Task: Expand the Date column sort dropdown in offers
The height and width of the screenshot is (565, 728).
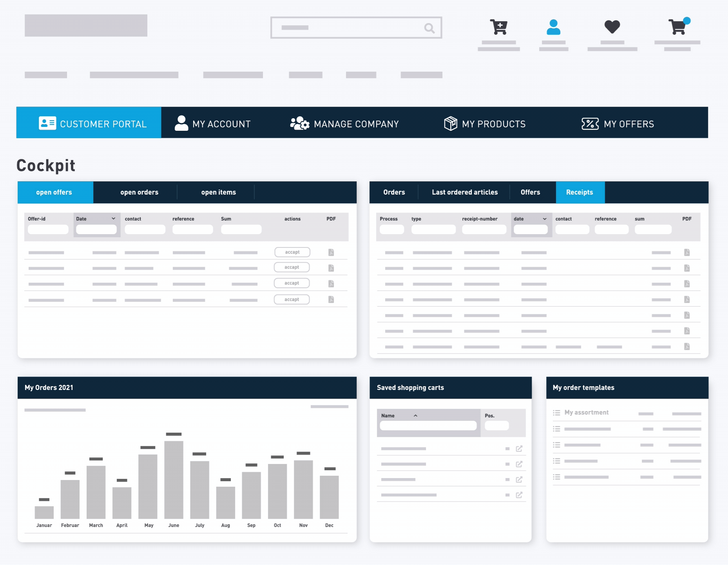Action: [113, 219]
